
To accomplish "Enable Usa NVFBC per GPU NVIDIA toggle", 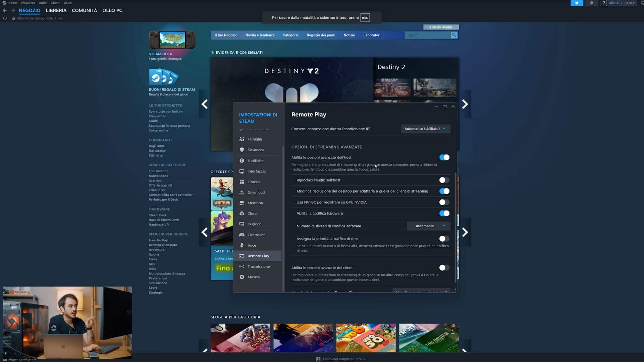I will [444, 202].
